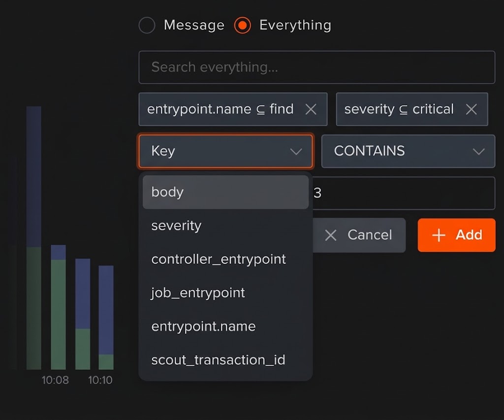Click the histogram bar above 10:10

[x=106, y=318]
